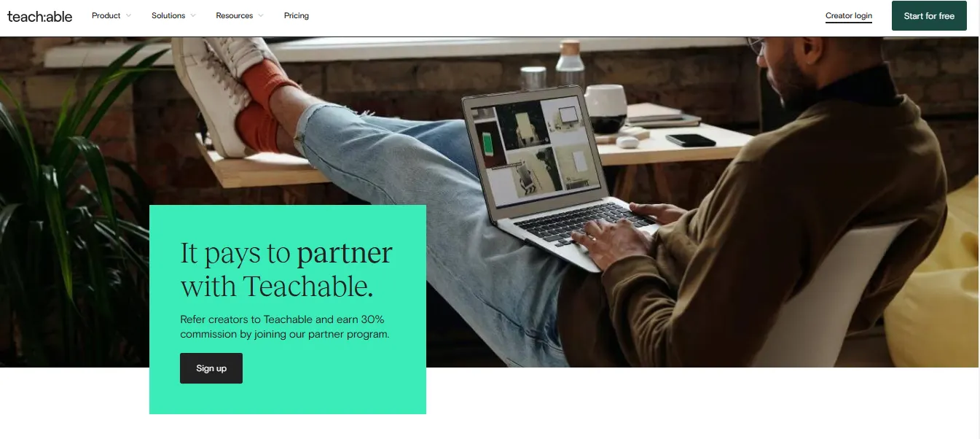Open the Solutions menu label
Image resolution: width=980 pixels, height=439 pixels.
168,15
